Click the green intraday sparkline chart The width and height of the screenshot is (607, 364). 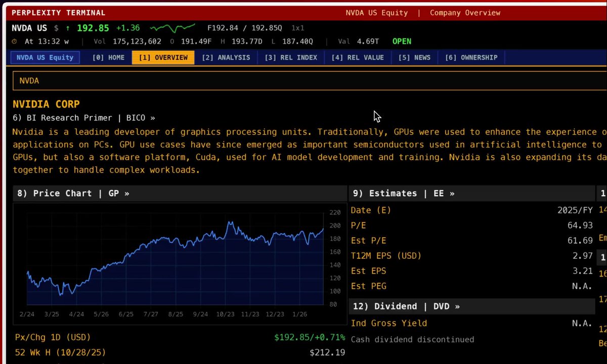point(172,28)
